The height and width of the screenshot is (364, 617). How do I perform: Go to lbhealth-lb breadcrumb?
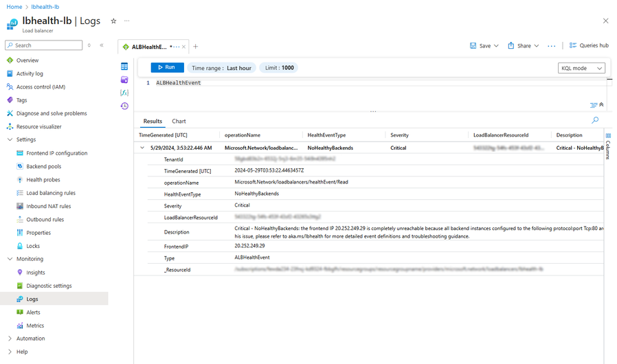pos(45,7)
